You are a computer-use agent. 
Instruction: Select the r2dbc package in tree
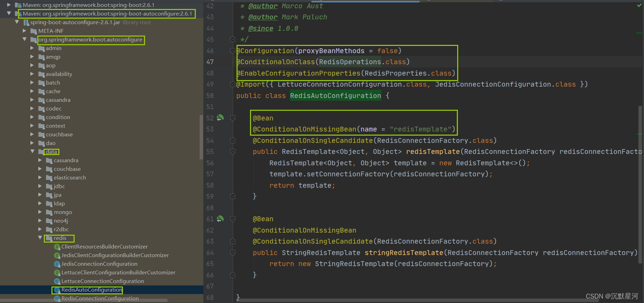[61, 229]
